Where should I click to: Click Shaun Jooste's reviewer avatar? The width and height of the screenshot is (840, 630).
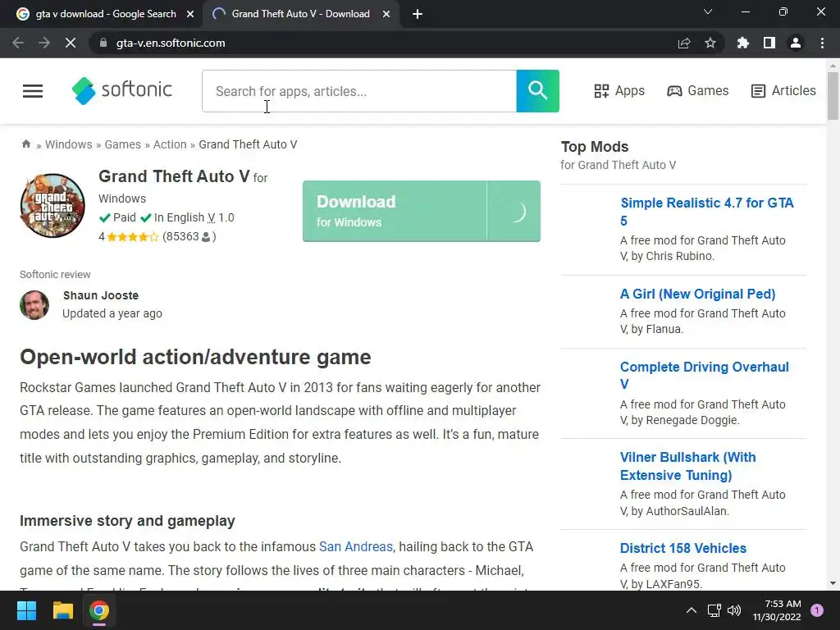pyautogui.click(x=34, y=305)
